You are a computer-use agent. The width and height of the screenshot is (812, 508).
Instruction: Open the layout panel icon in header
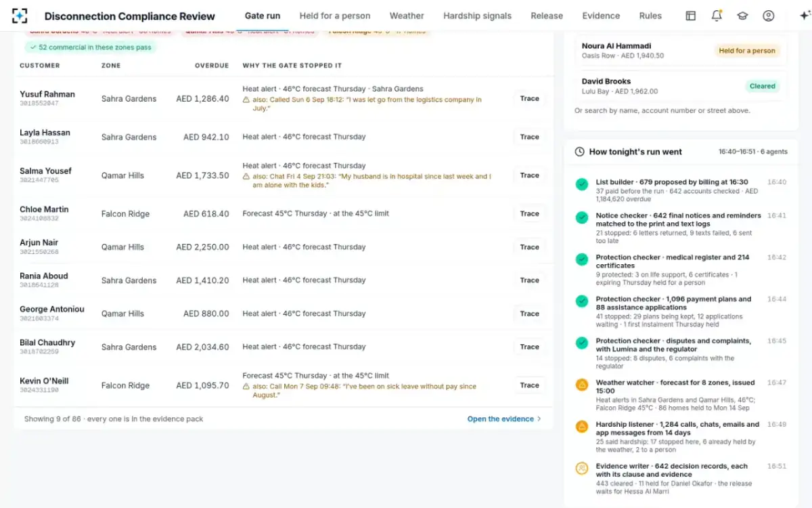(x=691, y=16)
